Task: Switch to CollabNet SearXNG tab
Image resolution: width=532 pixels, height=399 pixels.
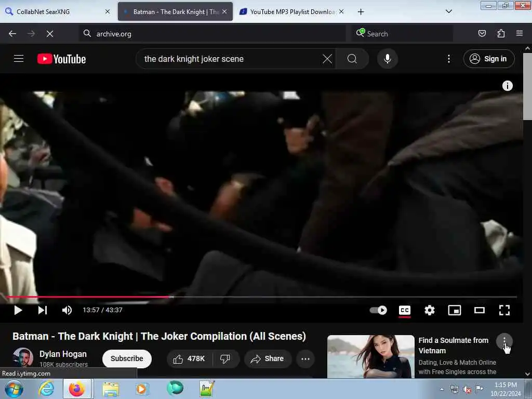Action: tap(57, 11)
